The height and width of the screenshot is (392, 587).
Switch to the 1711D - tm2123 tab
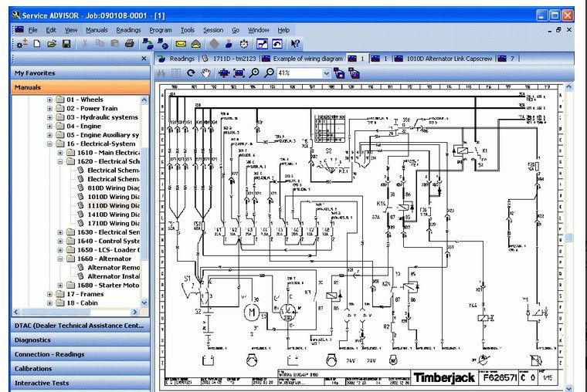tap(229, 59)
